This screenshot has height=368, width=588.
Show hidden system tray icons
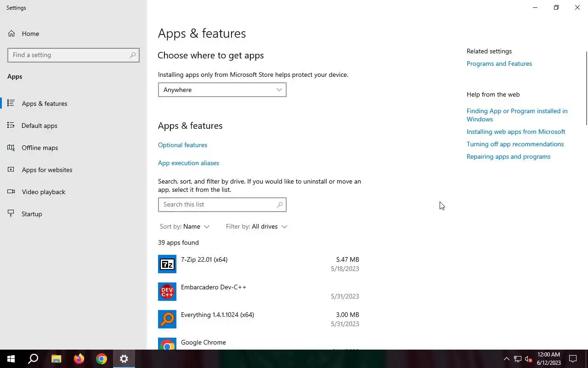(506, 359)
